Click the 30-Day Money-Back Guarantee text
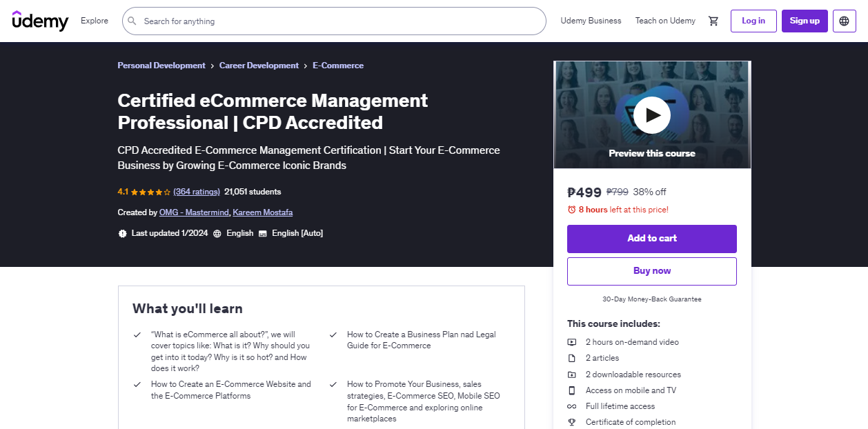 652,299
